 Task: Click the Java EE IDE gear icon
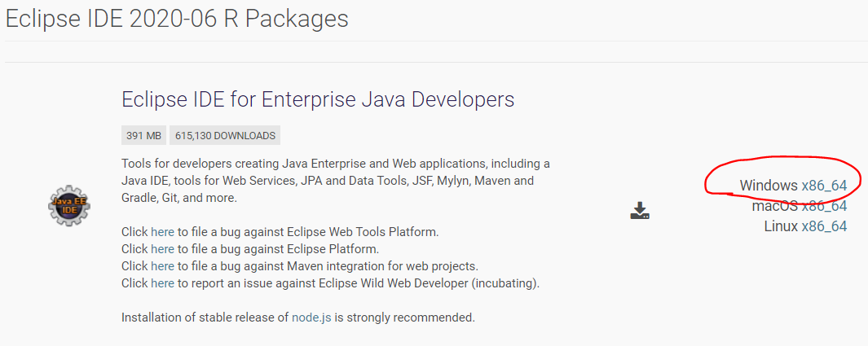(69, 206)
